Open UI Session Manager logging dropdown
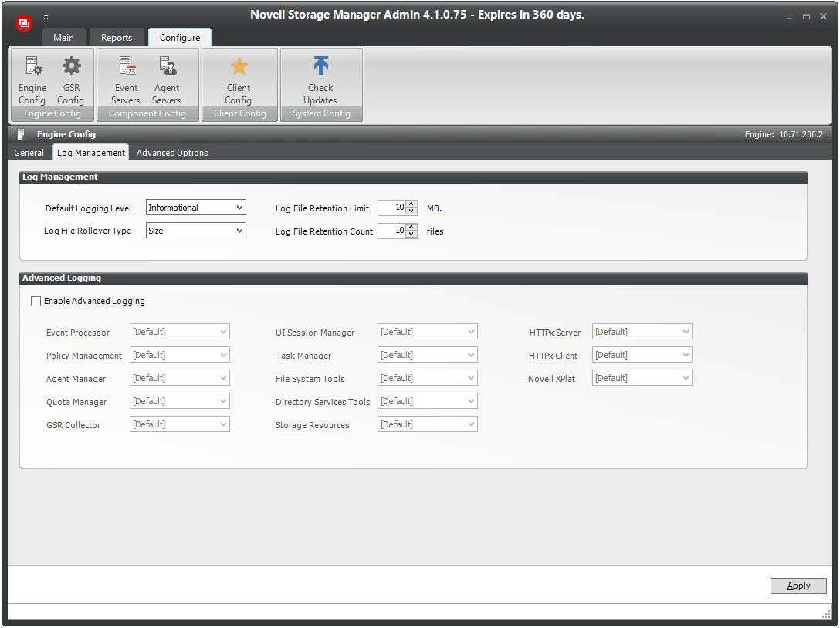This screenshot has height=628, width=840. point(428,332)
